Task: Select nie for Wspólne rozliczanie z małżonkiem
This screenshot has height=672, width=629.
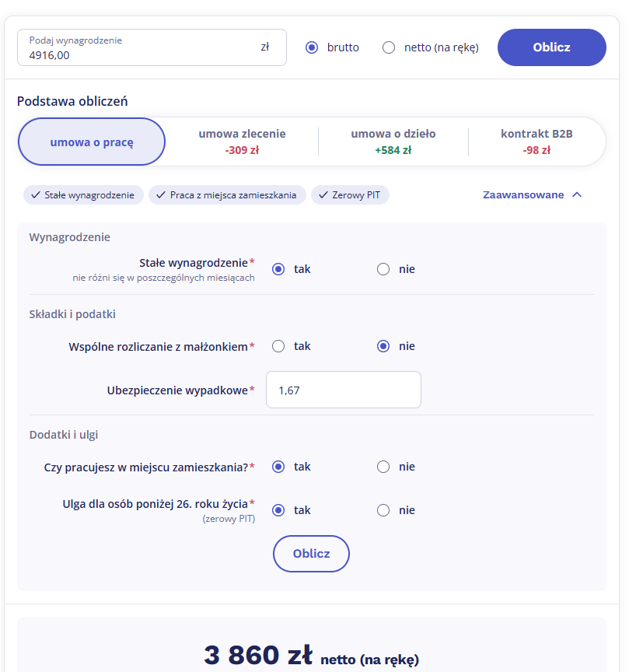Action: pos(383,346)
